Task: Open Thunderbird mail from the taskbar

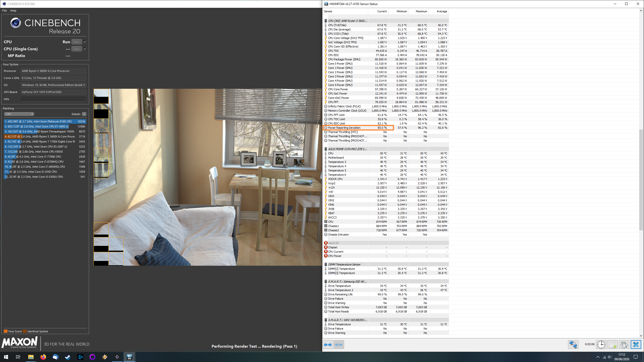Action: [56, 357]
